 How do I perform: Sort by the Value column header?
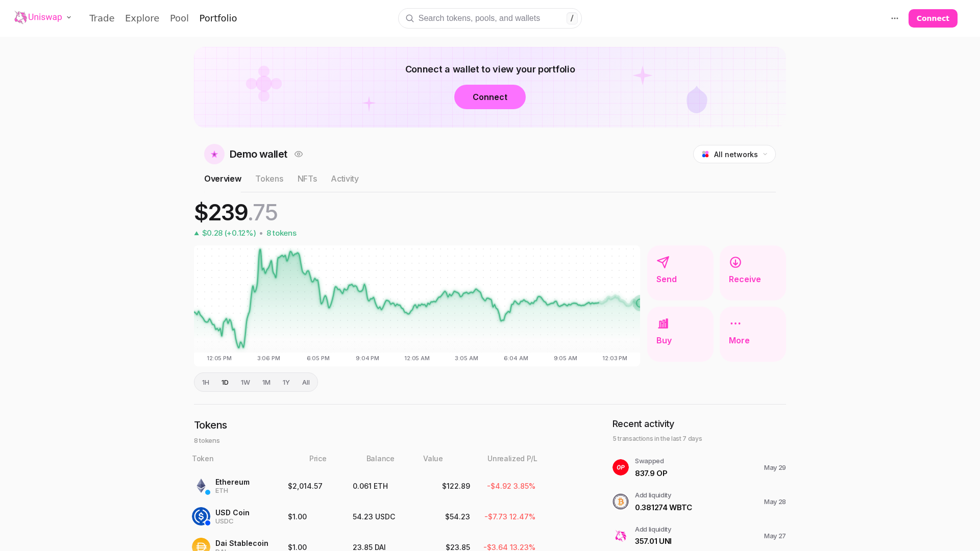(433, 459)
